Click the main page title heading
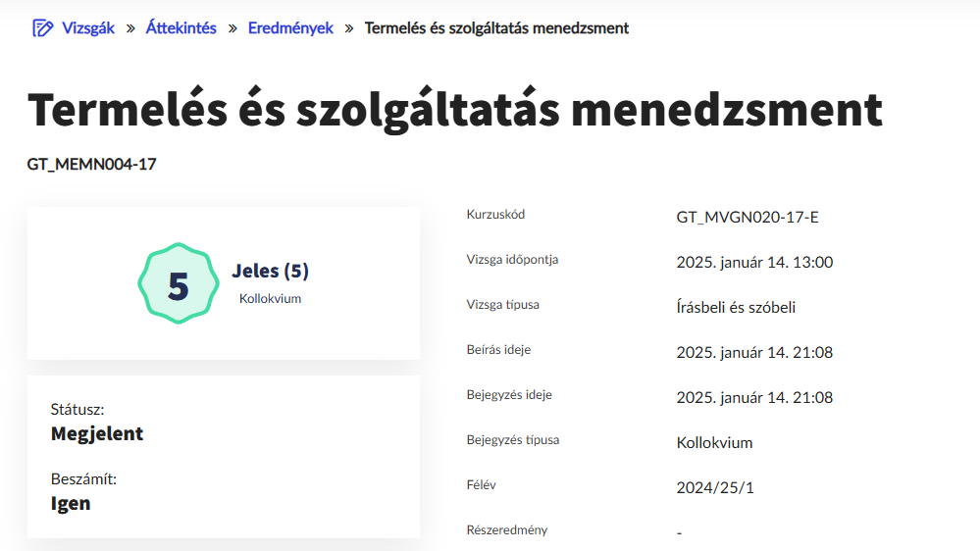 pos(455,110)
